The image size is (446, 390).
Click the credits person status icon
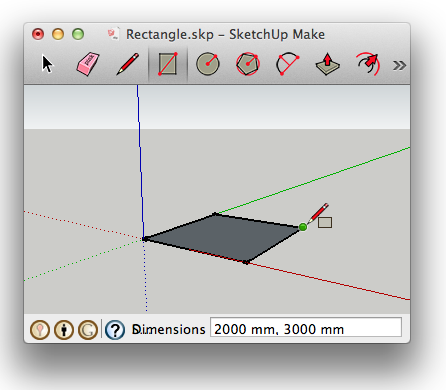[64, 330]
